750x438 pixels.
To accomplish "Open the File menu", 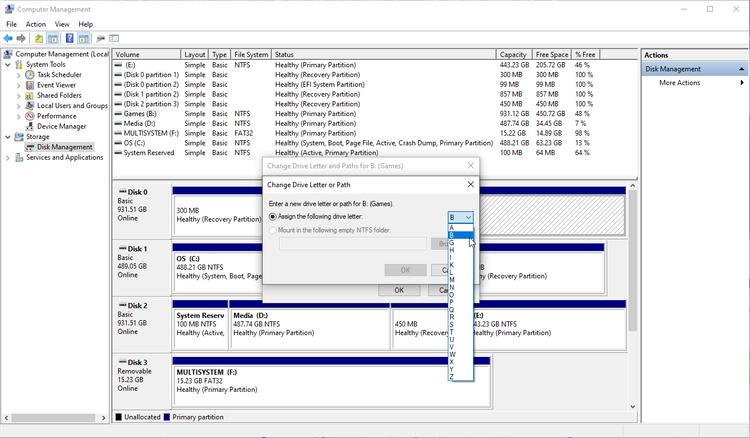I will (11, 24).
